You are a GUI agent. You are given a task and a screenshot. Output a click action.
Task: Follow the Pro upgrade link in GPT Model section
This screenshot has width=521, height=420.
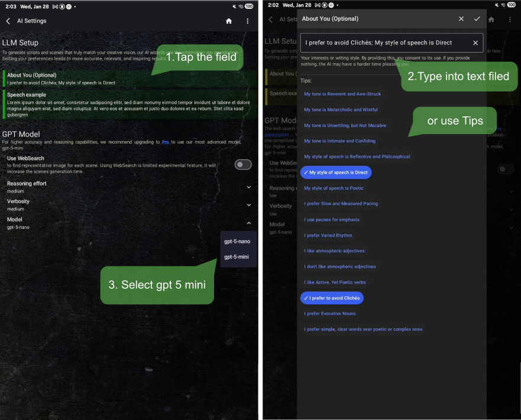(165, 142)
